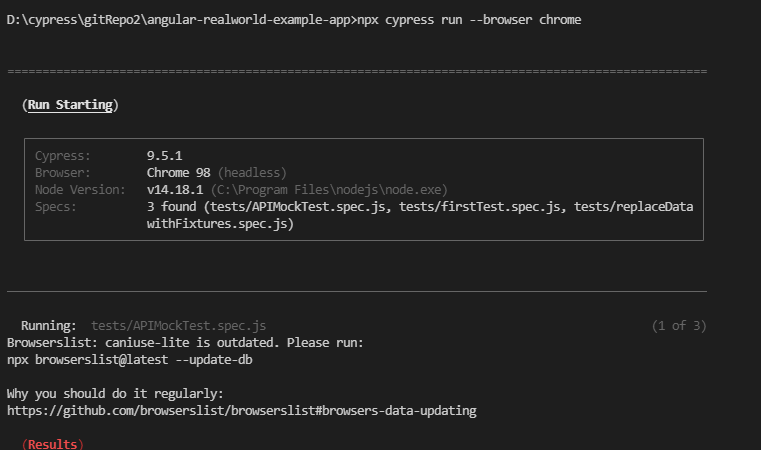Click the GitHub browserslist data-updating URL
The width and height of the screenshot is (761, 450).
point(242,411)
